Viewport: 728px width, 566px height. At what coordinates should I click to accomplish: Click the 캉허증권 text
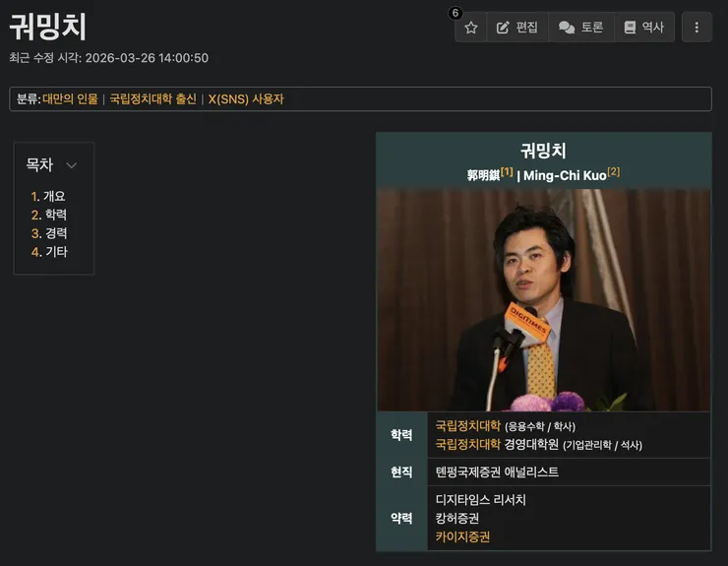click(456, 518)
